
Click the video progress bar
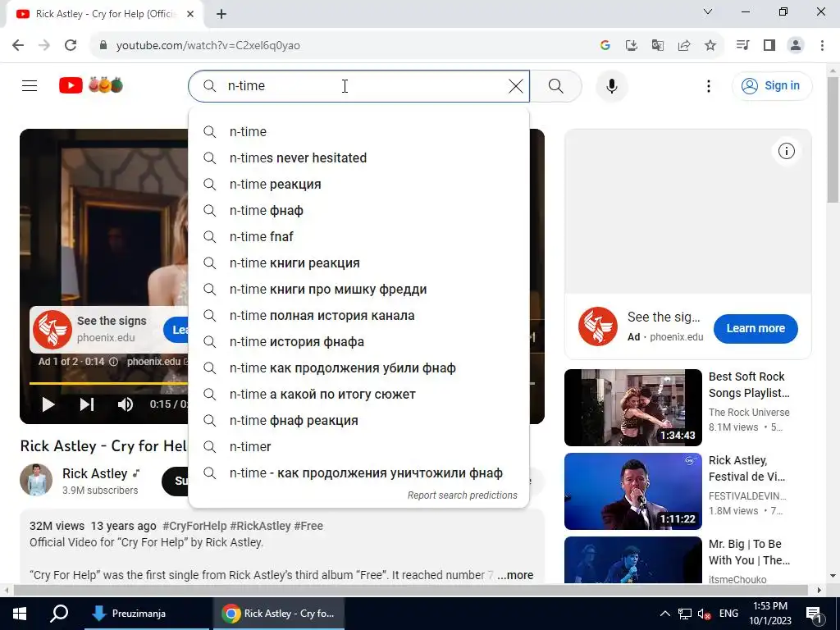click(x=108, y=384)
